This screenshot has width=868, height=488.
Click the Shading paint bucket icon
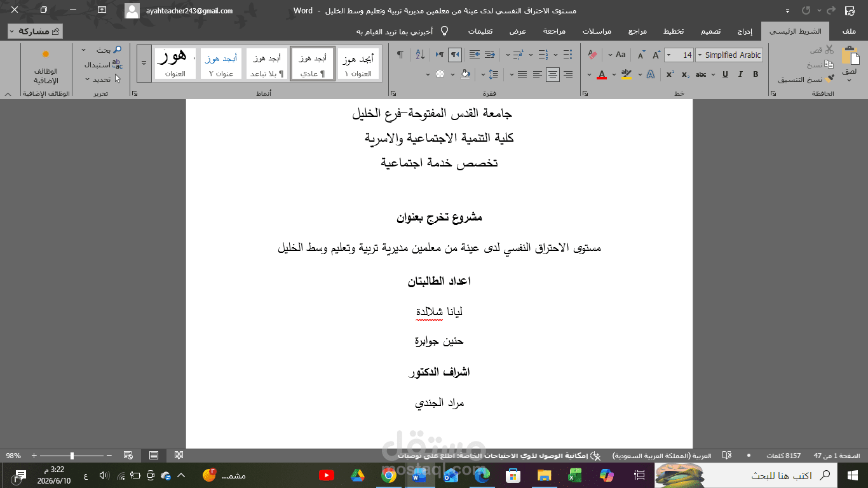click(x=466, y=74)
